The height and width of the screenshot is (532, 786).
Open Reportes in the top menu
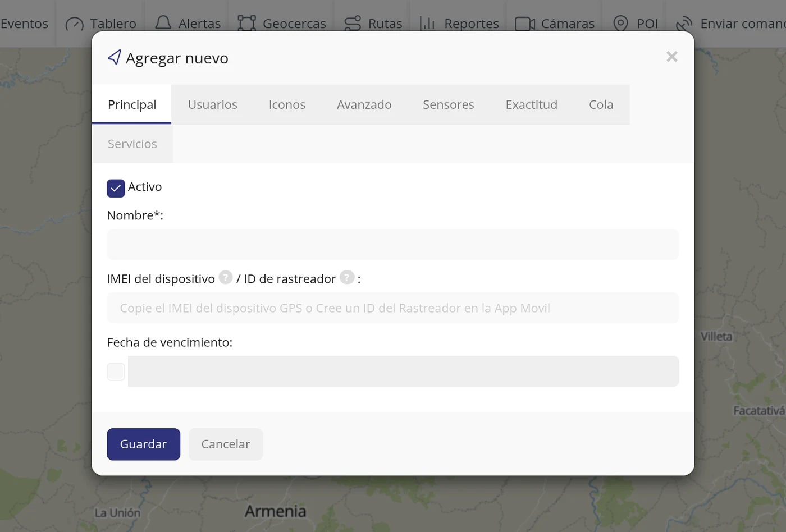[459, 24]
